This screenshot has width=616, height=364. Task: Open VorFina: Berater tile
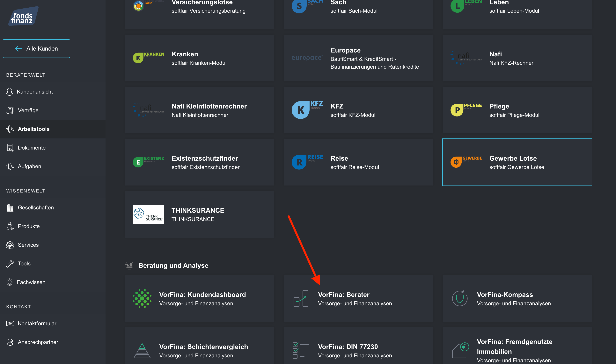click(358, 298)
